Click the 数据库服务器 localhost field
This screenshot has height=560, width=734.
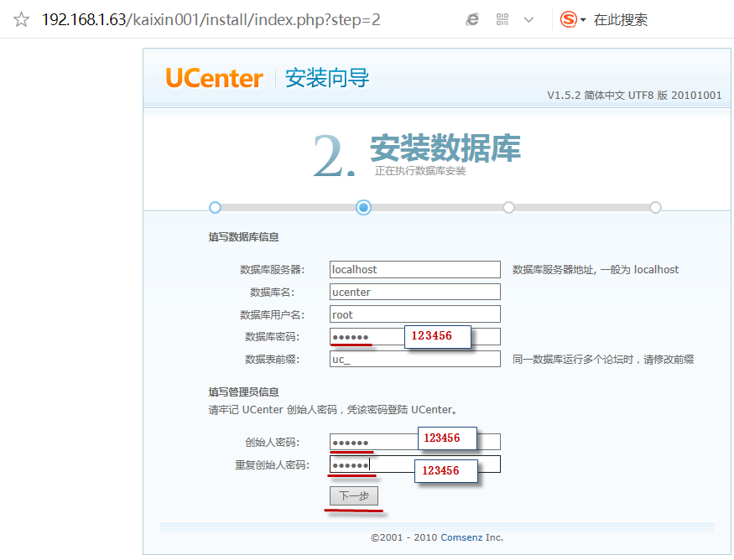[x=414, y=269]
